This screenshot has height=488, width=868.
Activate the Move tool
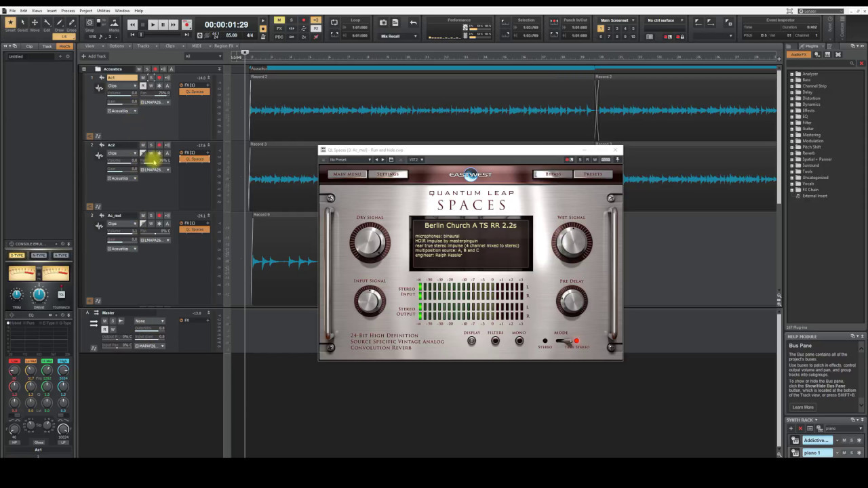[x=35, y=24]
